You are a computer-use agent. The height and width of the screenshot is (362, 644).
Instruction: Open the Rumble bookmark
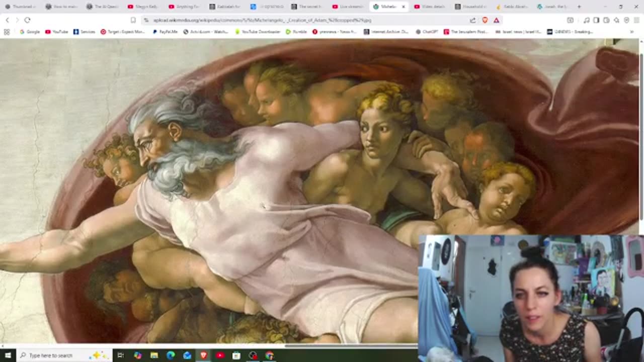(x=296, y=32)
